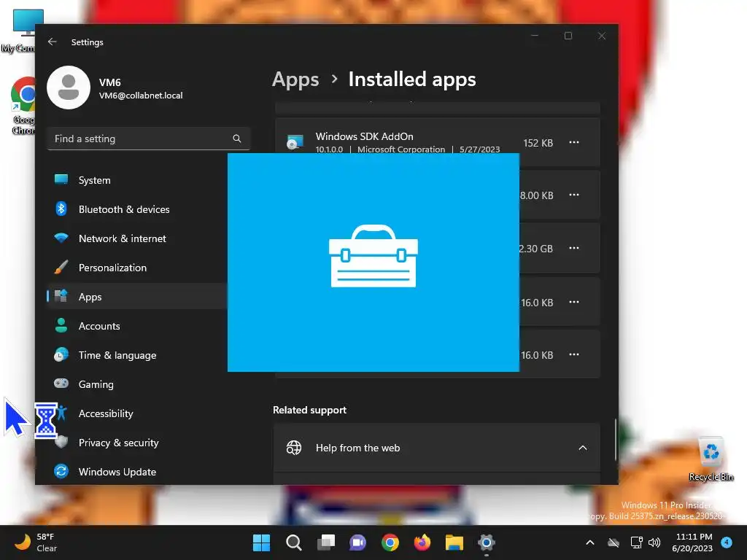Click the Personalization paintbrush icon

pyautogui.click(x=61, y=267)
